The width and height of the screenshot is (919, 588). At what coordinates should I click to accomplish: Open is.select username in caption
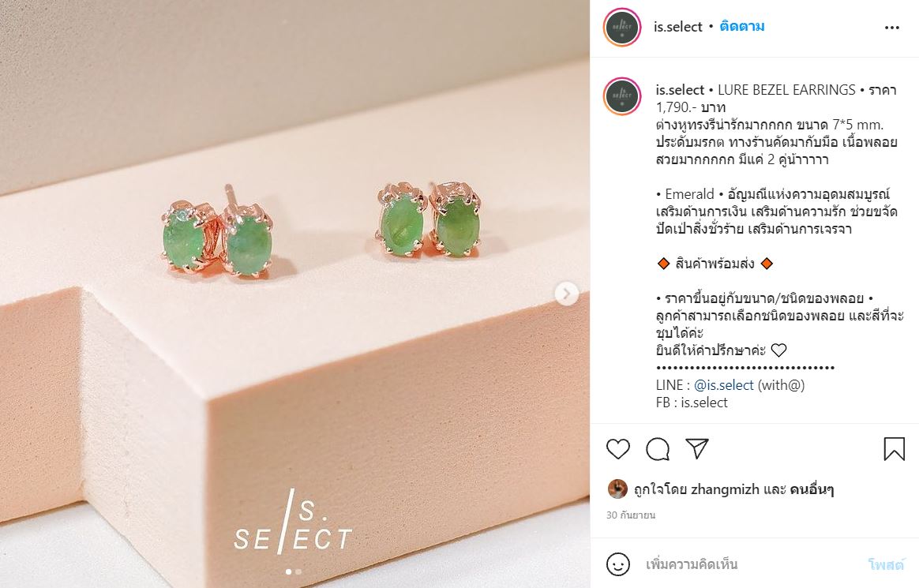tap(680, 90)
